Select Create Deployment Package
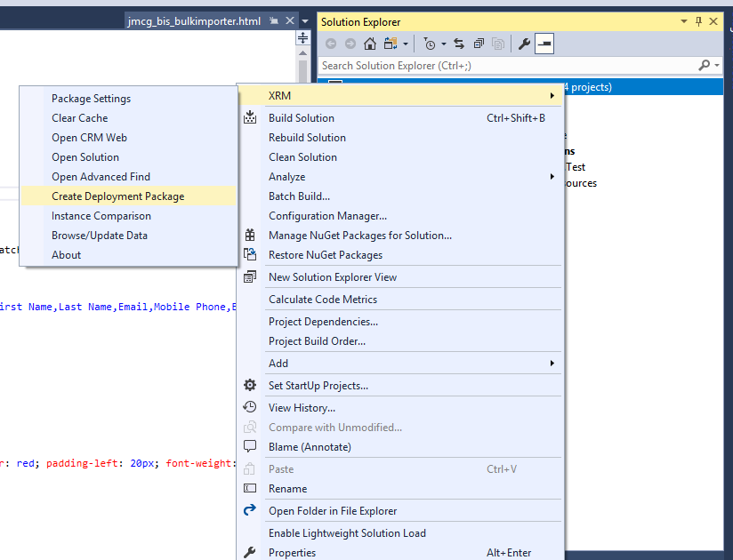Viewport: 733px width, 560px height. (x=117, y=196)
